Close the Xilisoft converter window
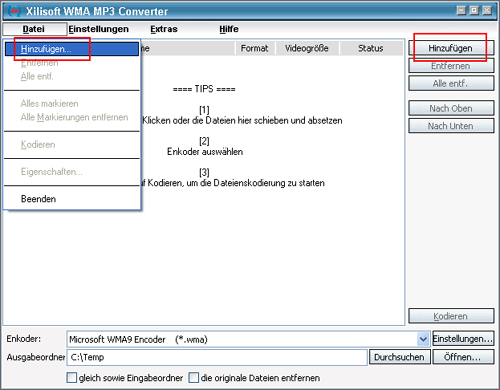This screenshot has width=500, height=390. pos(487,10)
